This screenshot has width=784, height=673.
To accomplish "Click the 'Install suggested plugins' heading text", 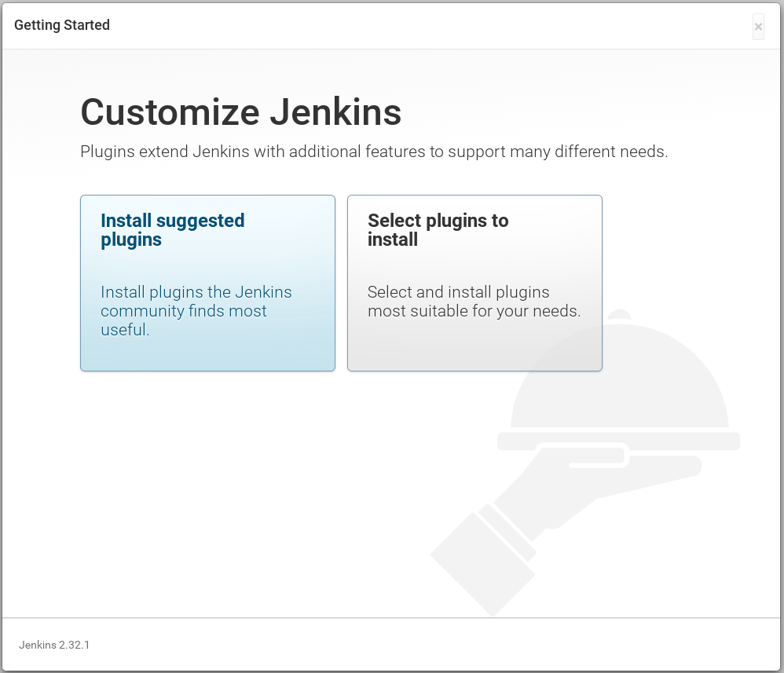I will pos(172,230).
